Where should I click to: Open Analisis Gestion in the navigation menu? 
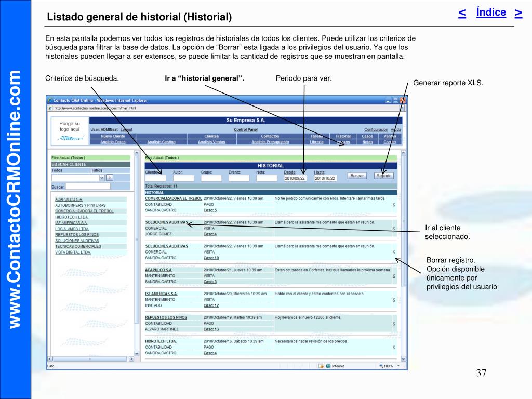161,142
